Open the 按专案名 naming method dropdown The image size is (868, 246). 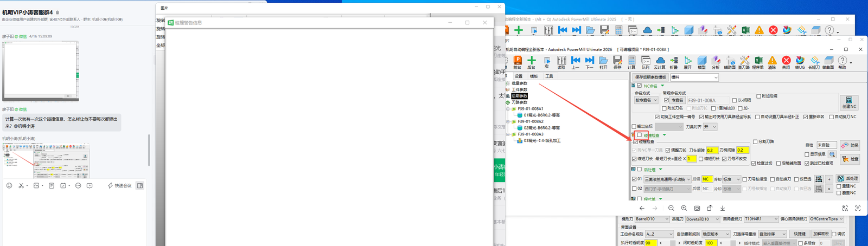pyautogui.click(x=646, y=100)
